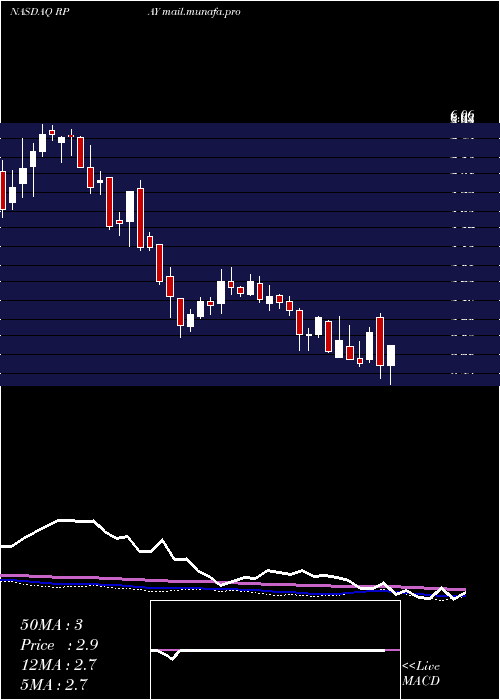The height and width of the screenshot is (700, 500).
Task: Click the 12MA : 2.7 label
Action: (x=57, y=665)
